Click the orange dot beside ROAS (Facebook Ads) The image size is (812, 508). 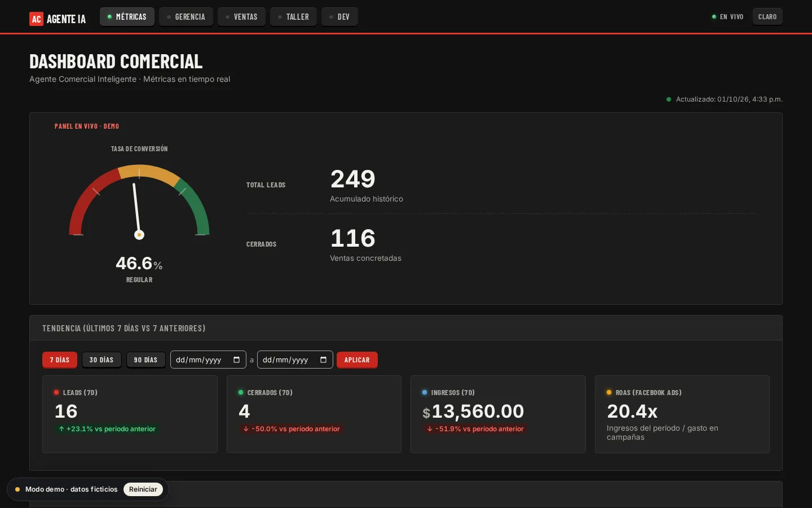pyautogui.click(x=609, y=392)
